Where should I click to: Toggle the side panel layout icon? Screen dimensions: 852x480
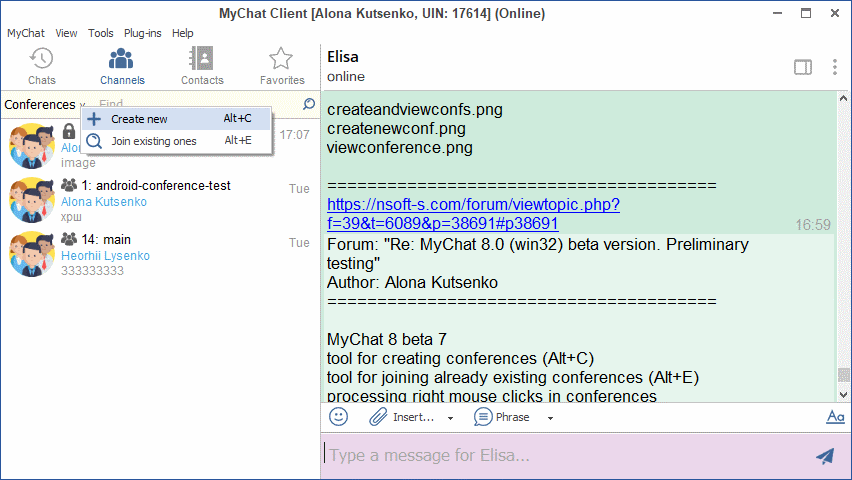[x=803, y=67]
